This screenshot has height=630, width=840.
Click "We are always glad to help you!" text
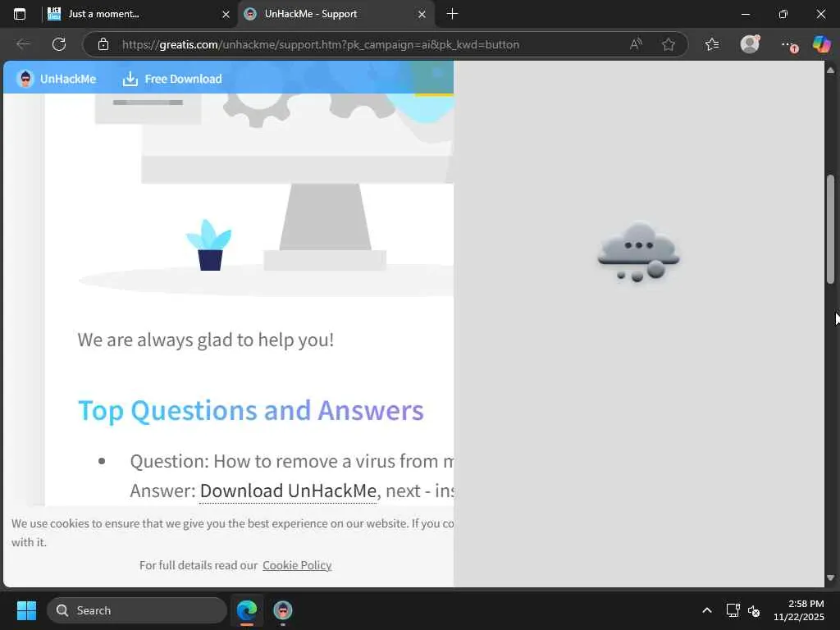tap(206, 340)
